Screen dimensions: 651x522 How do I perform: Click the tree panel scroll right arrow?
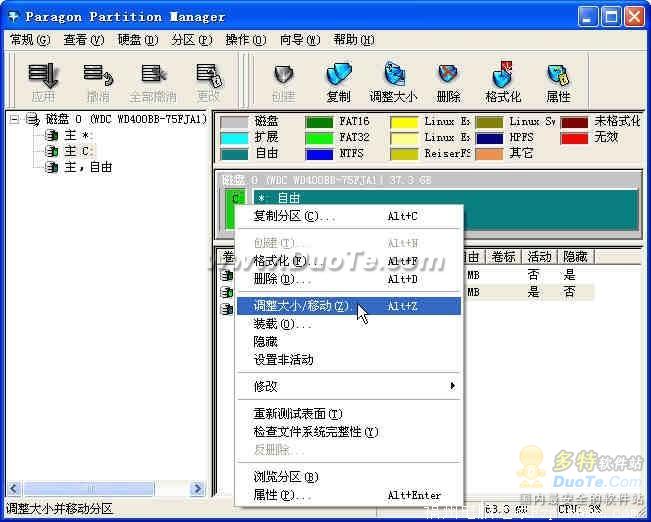tap(198, 489)
